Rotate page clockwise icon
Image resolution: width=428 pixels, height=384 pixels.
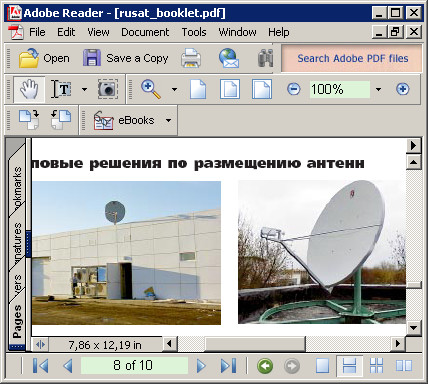pos(29,120)
